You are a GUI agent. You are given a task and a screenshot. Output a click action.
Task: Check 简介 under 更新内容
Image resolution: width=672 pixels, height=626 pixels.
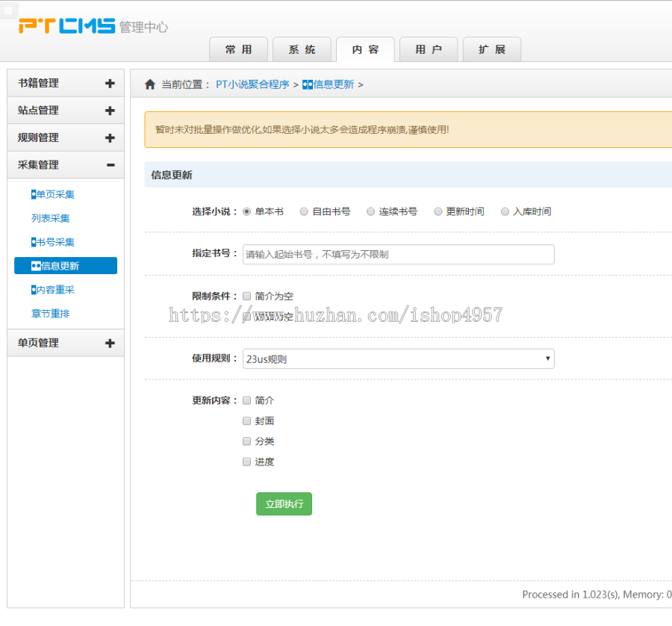pos(247,400)
